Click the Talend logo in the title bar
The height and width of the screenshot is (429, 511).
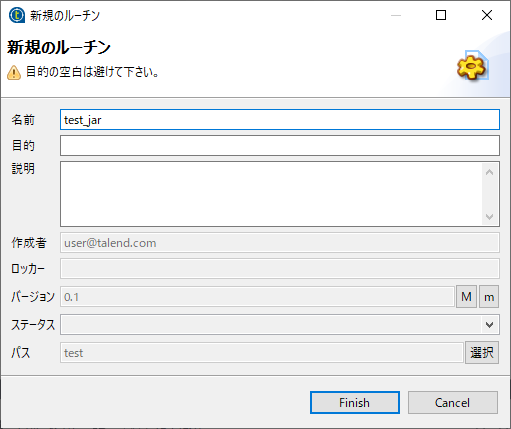coord(17,15)
